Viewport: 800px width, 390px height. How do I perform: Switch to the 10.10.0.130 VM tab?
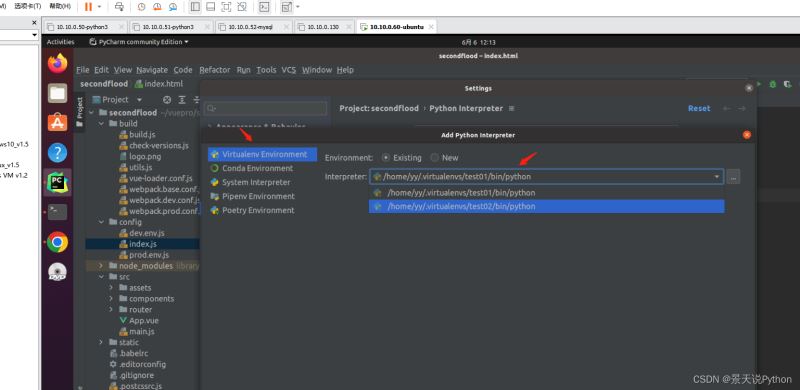(324, 27)
